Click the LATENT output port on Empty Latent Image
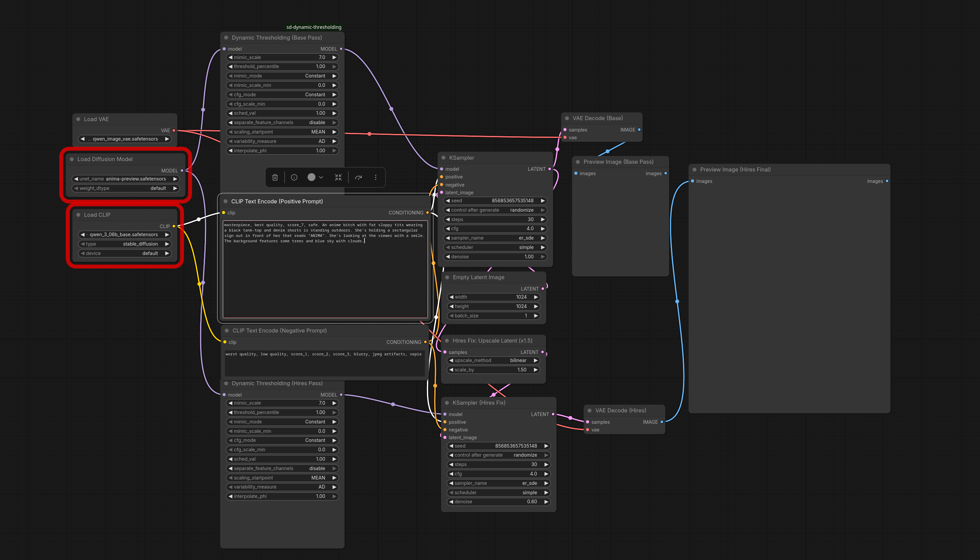Viewport: 980px width, 560px height. pyautogui.click(x=543, y=289)
